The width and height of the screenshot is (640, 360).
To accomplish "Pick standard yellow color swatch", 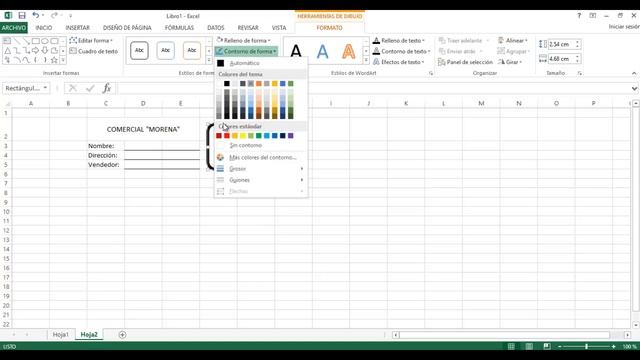I will (x=243, y=136).
